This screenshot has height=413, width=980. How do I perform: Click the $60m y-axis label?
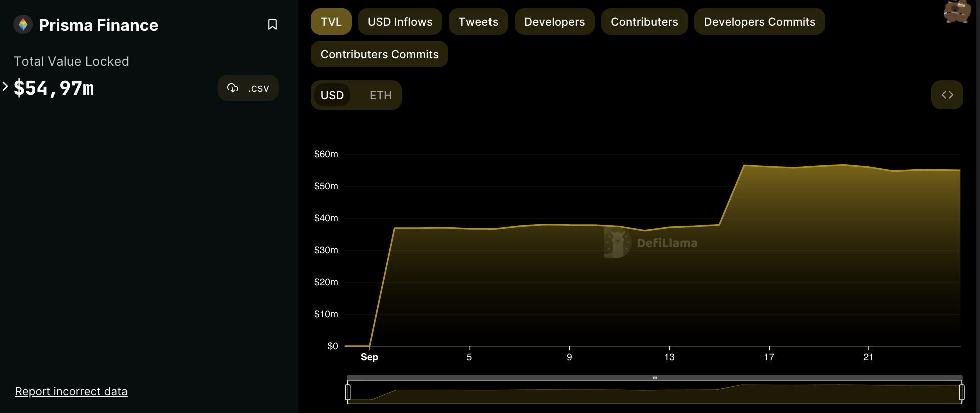click(326, 154)
